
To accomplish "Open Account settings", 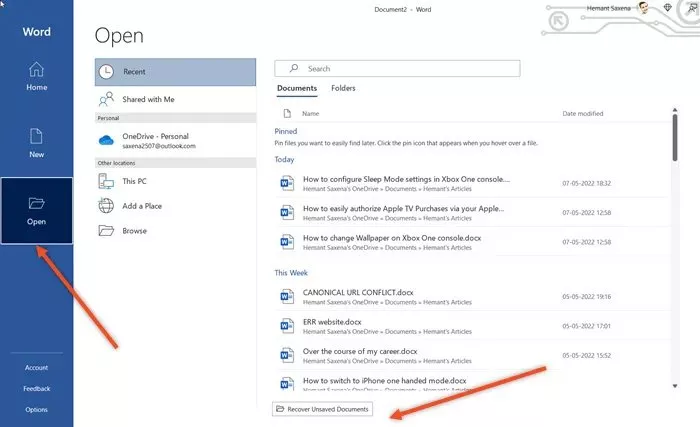I will point(36,368).
